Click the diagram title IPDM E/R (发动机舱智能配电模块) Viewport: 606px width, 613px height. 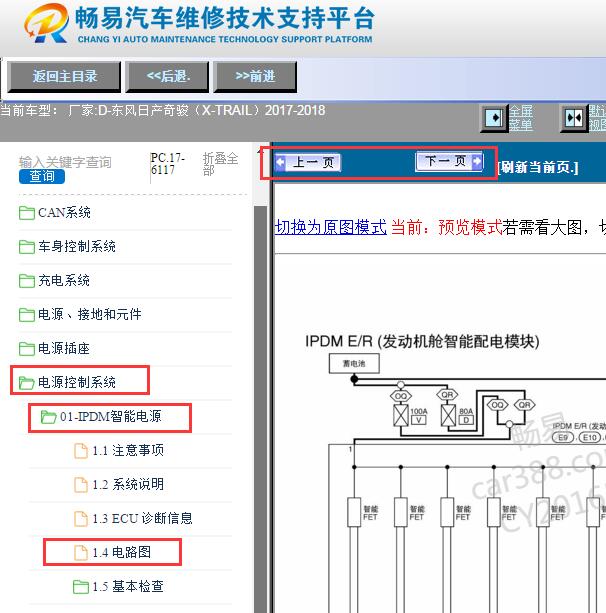(x=422, y=341)
